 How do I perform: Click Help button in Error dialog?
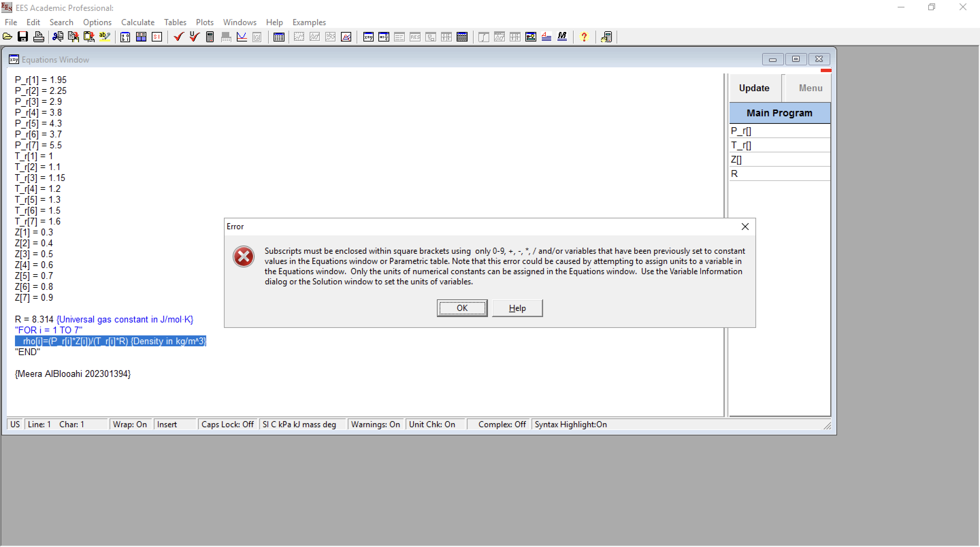click(x=517, y=308)
